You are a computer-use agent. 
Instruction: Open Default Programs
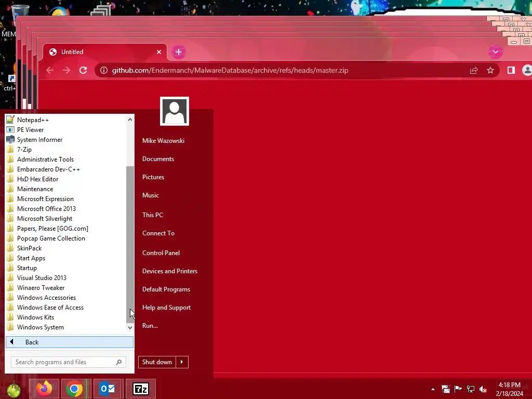pos(166,289)
